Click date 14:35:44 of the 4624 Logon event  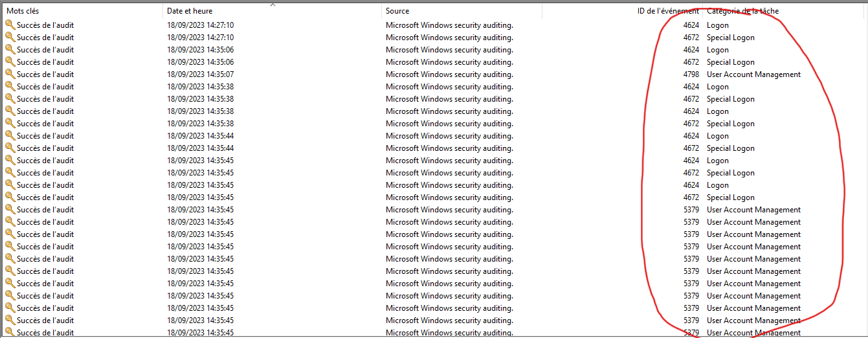tap(200, 136)
